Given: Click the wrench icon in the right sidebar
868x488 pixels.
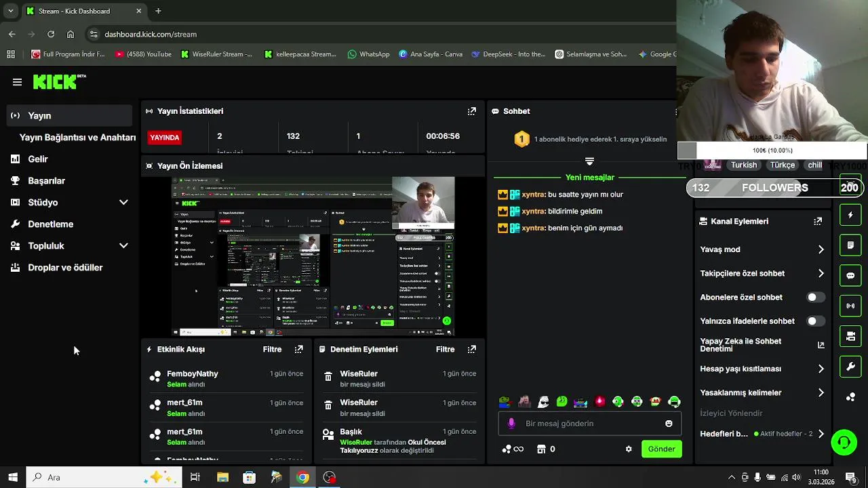Looking at the screenshot, I should coord(850,367).
